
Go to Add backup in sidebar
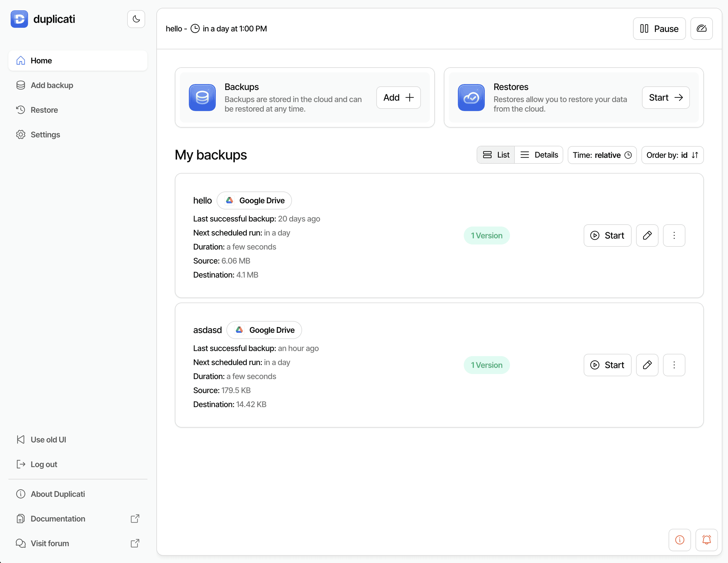pyautogui.click(x=52, y=86)
